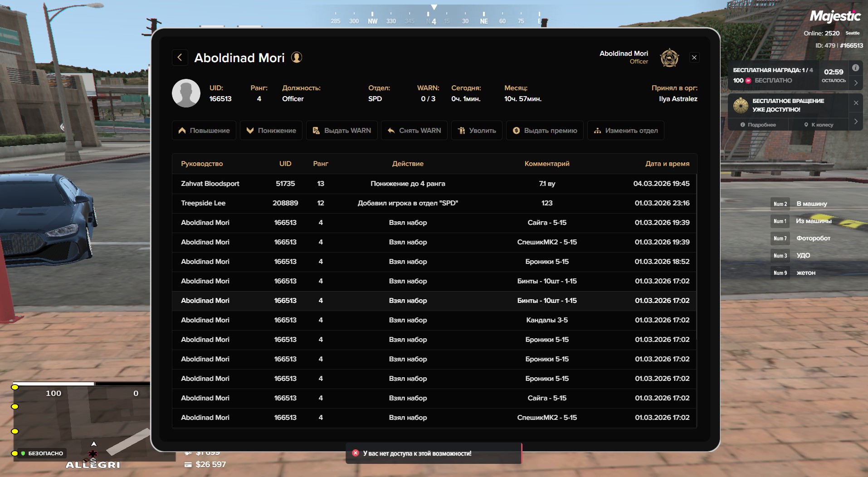Screen dimensions: 868x477
Task: Click the player avatar placeholder image
Action: pos(186,93)
